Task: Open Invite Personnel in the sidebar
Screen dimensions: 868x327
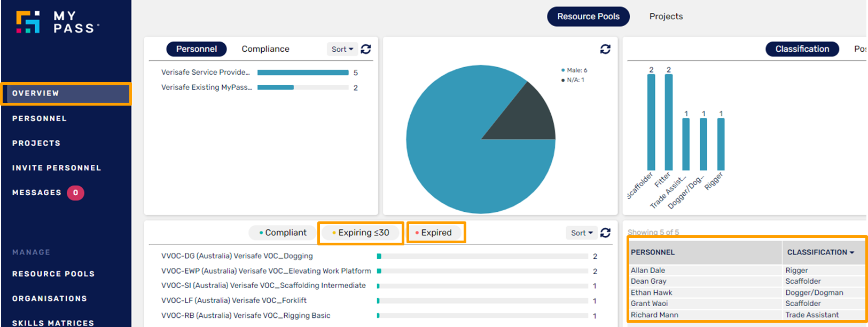Action: pos(57,168)
